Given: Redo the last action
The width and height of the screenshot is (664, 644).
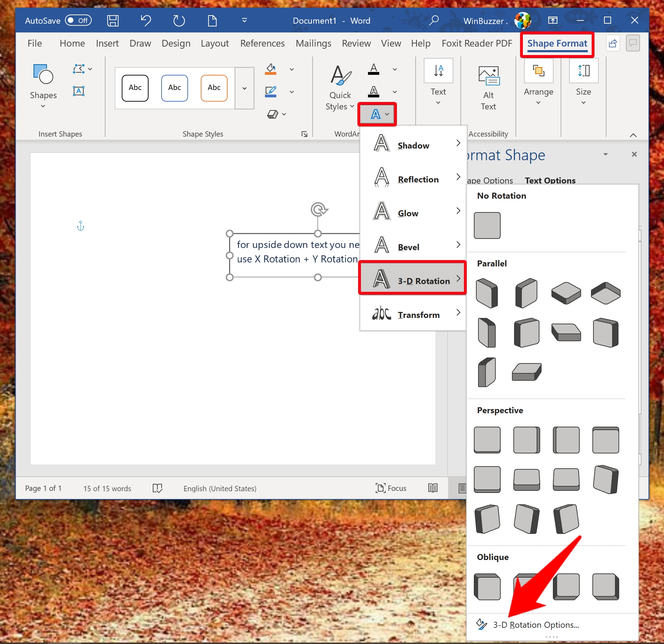Looking at the screenshot, I should pos(179,20).
